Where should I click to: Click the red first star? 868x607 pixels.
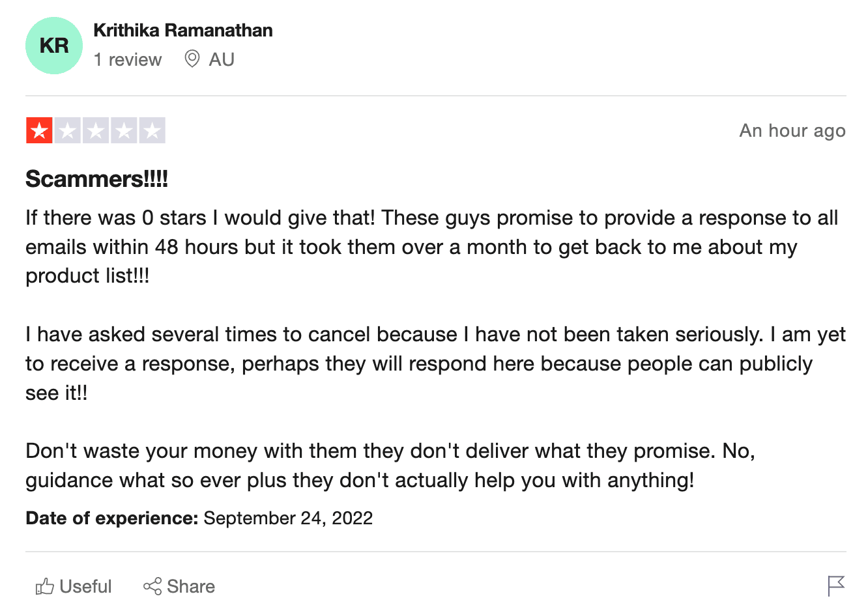39,130
